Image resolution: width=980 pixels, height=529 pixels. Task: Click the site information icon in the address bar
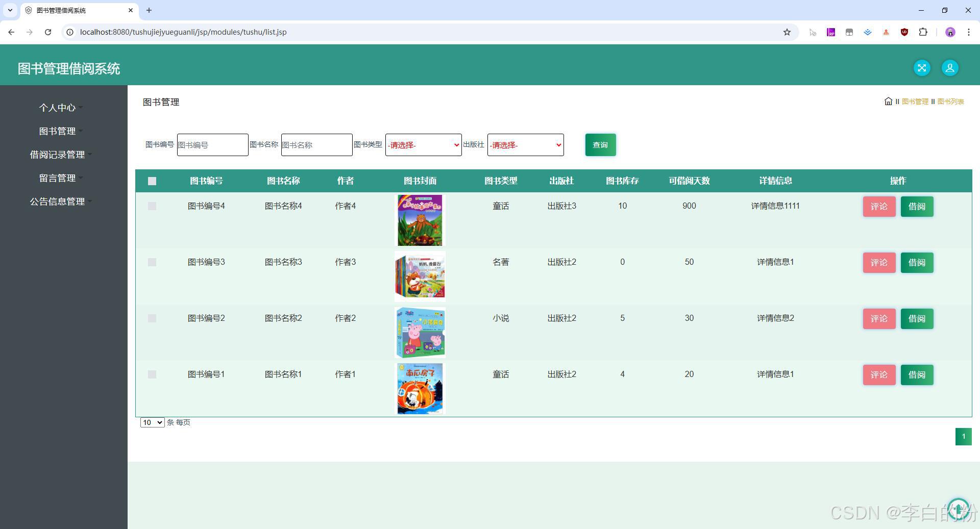click(70, 32)
